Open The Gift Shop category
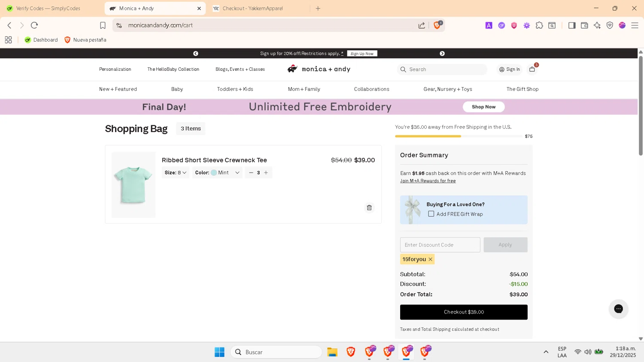The image size is (644, 362). [x=522, y=89]
